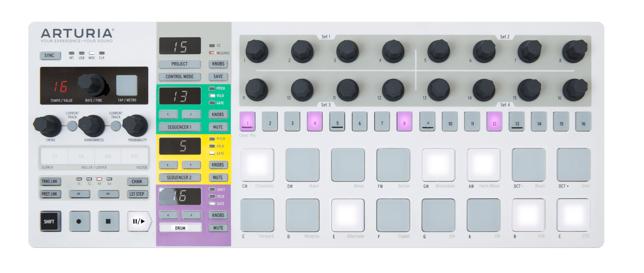
Task: Click encoder knob 16 in Set 4
Action: (575, 90)
